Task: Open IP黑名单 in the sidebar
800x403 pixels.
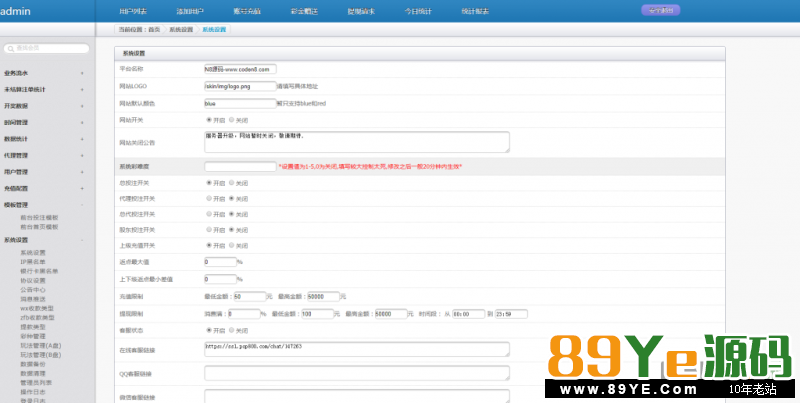Action: [32, 261]
